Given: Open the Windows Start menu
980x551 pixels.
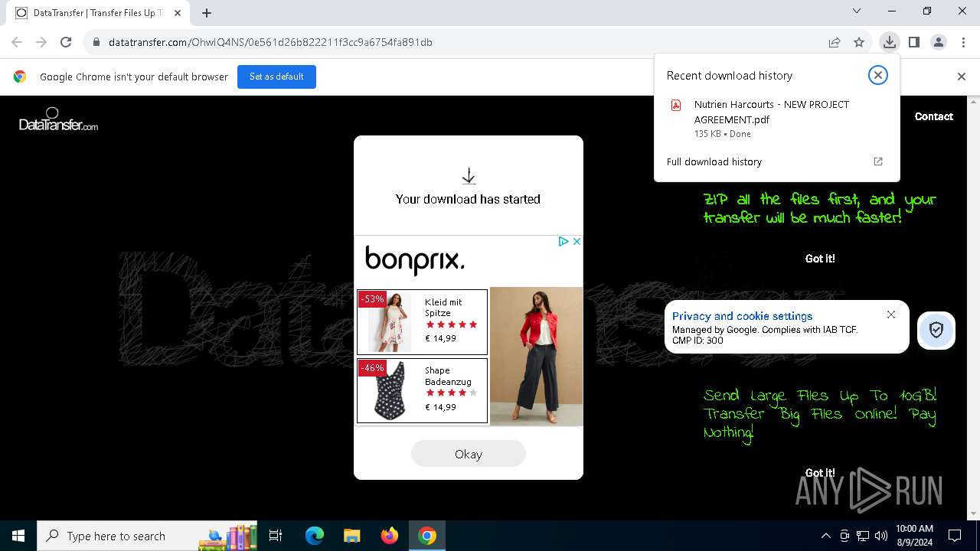Looking at the screenshot, I should (x=18, y=536).
